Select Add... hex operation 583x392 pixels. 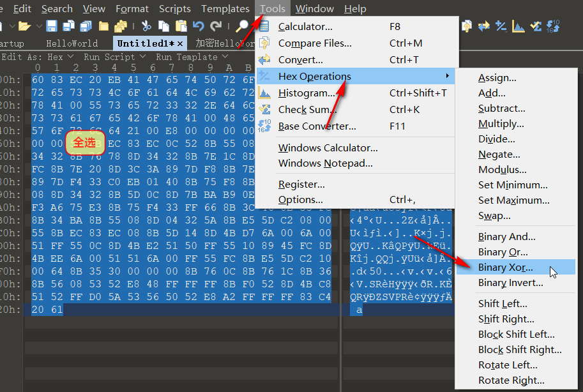pyautogui.click(x=516, y=93)
